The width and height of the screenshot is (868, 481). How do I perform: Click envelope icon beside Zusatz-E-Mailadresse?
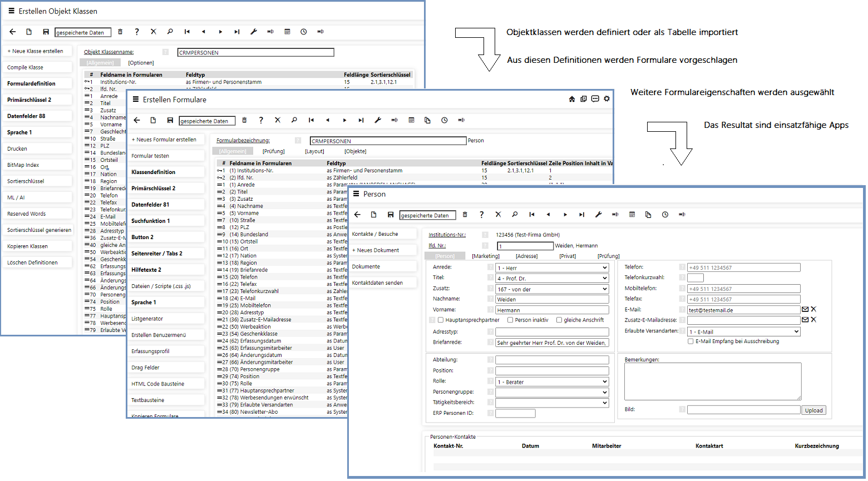tap(805, 320)
